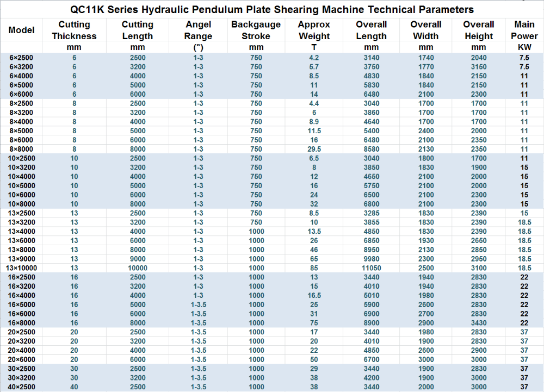The width and height of the screenshot is (544, 392).
Task: Select the Backgauge Stroke column header
Action: 256,30
